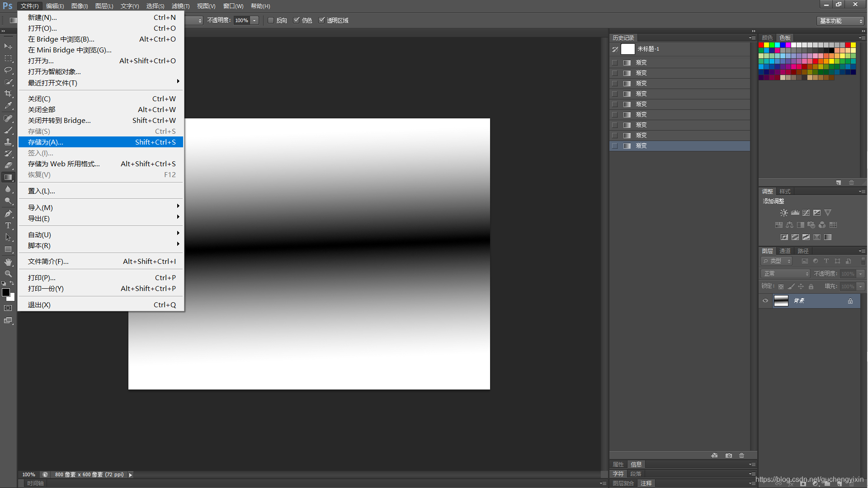
Task: Toggle lock position in Layers panel
Action: pyautogui.click(x=801, y=286)
